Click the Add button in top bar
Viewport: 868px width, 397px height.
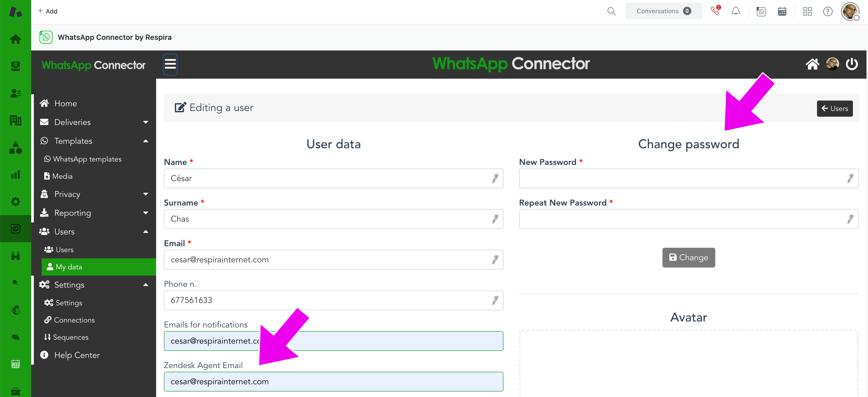click(48, 11)
